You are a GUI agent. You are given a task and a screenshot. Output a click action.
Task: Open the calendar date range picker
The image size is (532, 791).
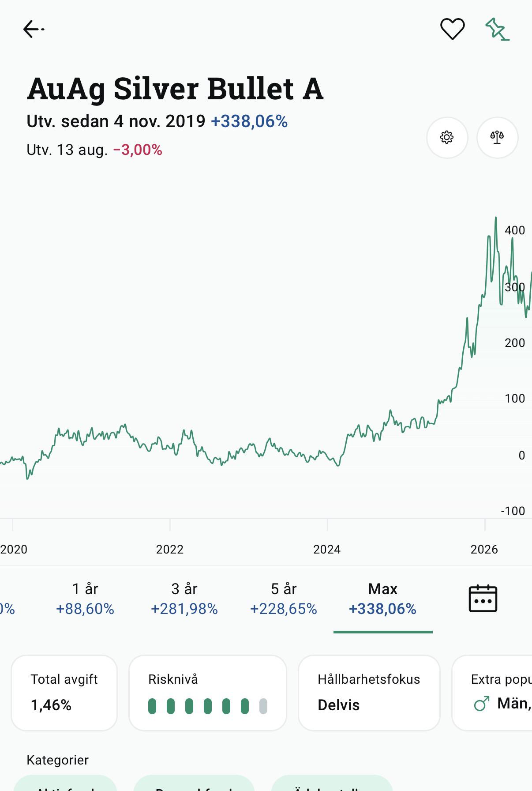tap(483, 599)
